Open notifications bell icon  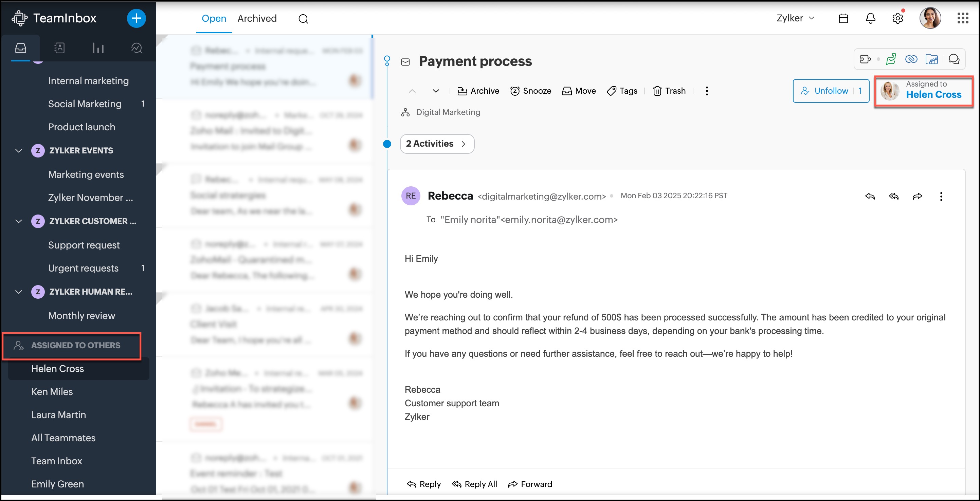(x=870, y=18)
